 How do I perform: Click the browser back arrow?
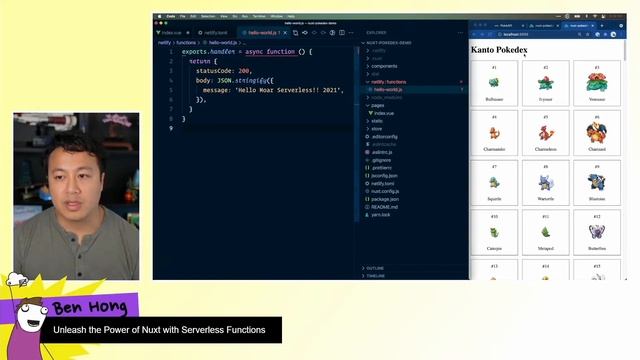click(x=474, y=35)
